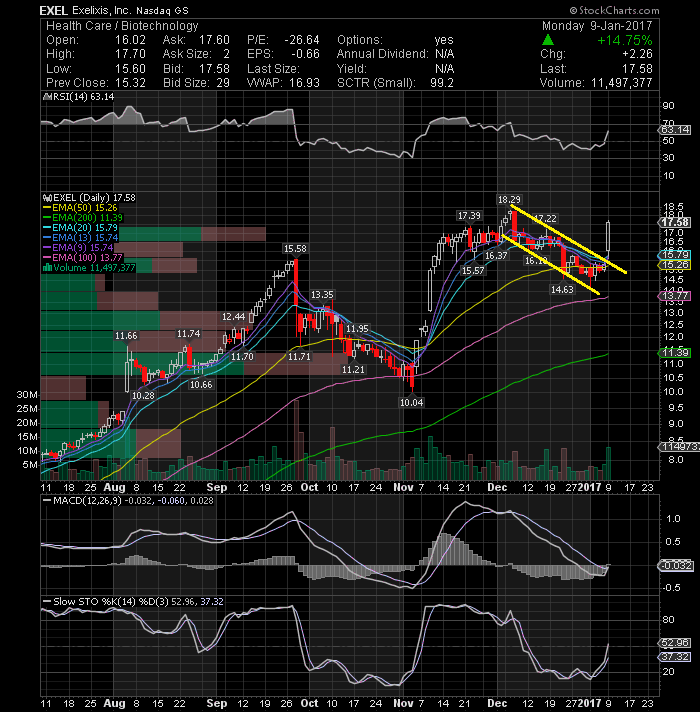
Task: Click the line icon beside RSI(14) label
Action: pyautogui.click(x=47, y=97)
